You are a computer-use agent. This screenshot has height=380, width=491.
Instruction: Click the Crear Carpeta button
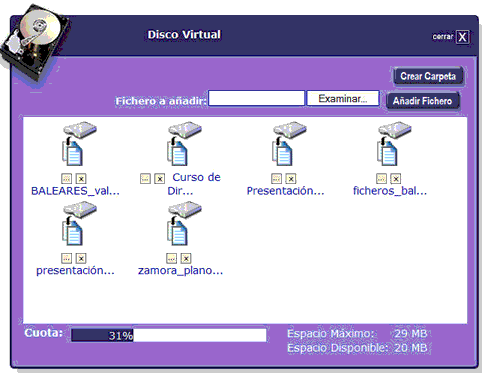pos(428,76)
